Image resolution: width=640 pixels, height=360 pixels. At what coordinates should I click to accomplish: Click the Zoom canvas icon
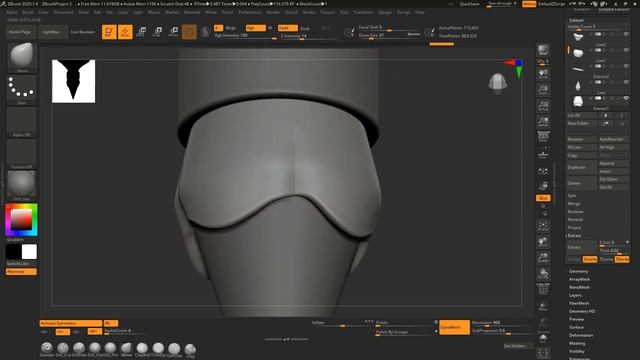pos(543,90)
